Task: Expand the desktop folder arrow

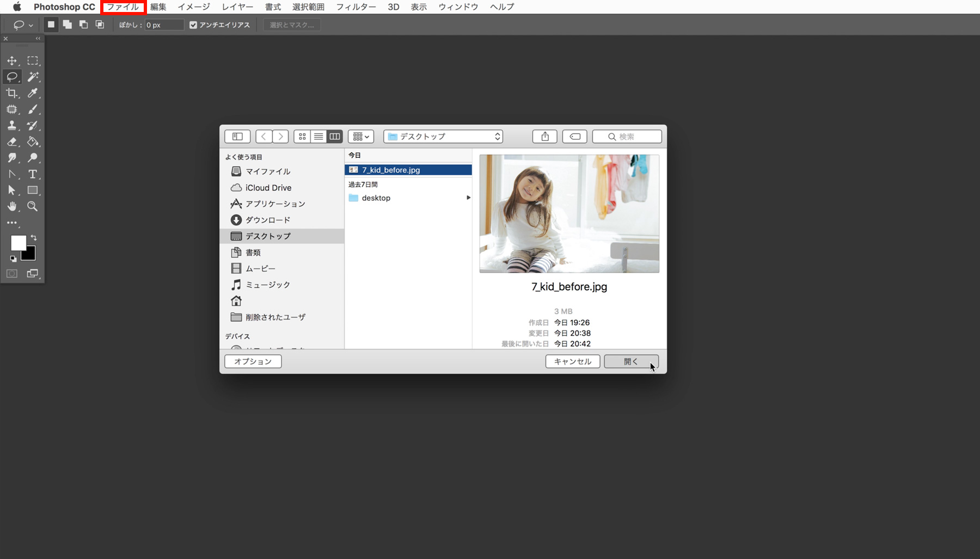Action: 468,198
